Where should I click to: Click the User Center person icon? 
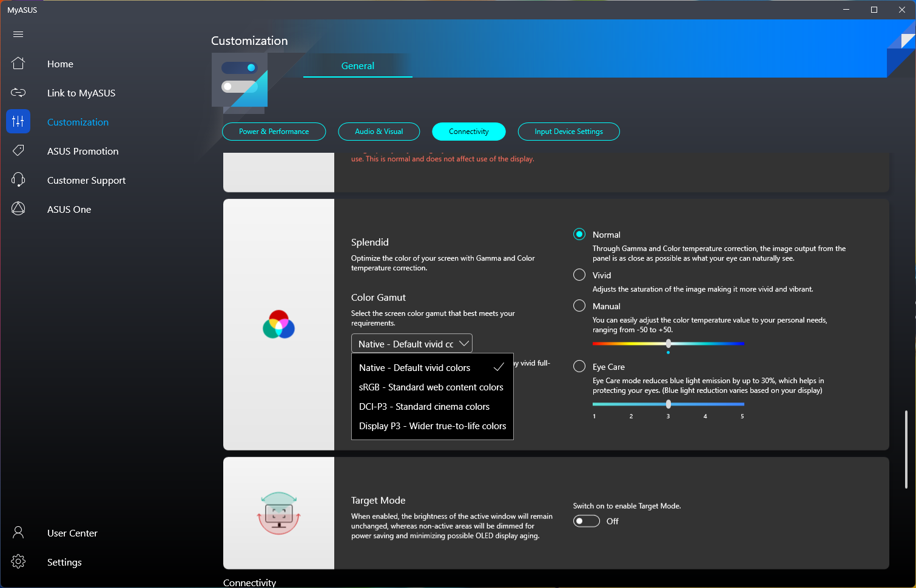pos(18,533)
